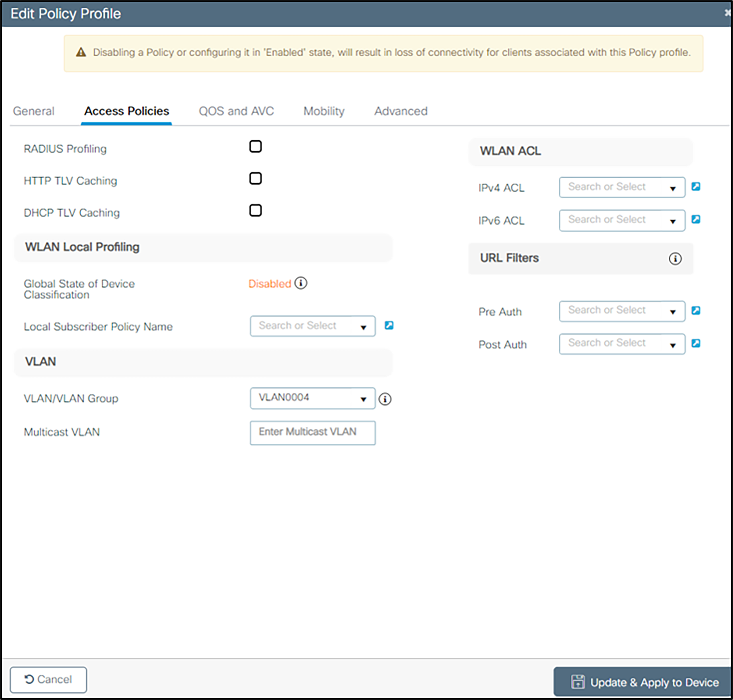
Task: Enable DHCP TLV Caching
Action: click(256, 211)
